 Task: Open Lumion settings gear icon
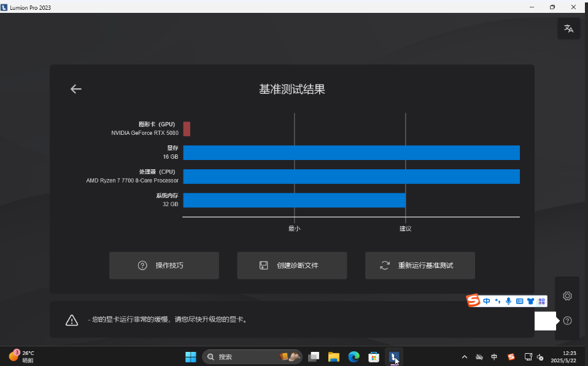(567, 296)
